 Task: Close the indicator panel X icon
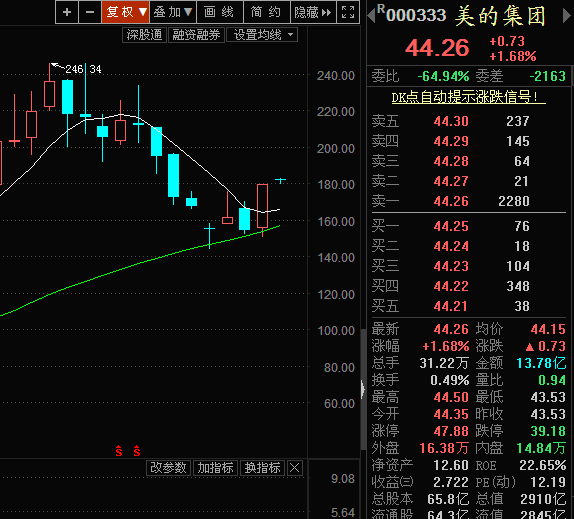[x=295, y=468]
